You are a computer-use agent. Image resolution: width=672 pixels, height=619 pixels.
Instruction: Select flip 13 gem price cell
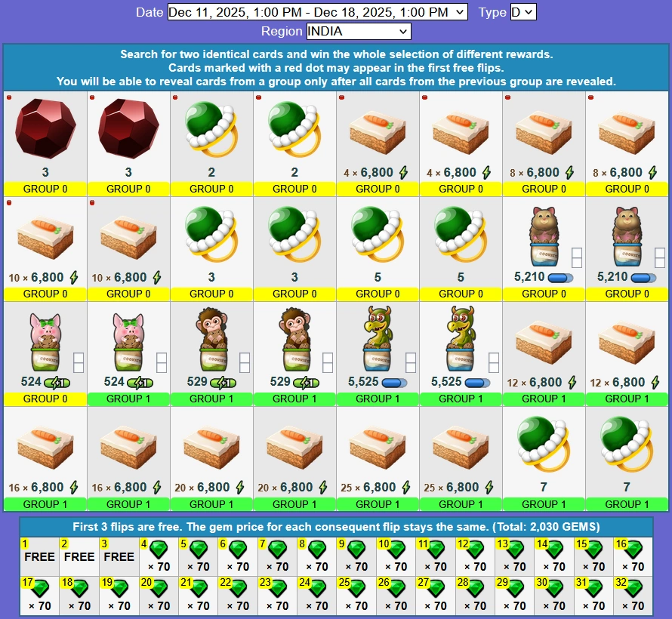[515, 556]
